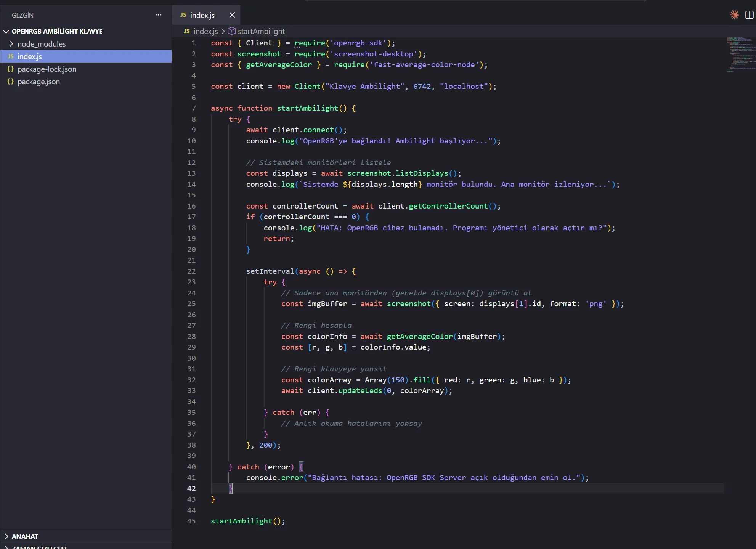Open the Explorer more actions ellipsis menu

tap(158, 15)
